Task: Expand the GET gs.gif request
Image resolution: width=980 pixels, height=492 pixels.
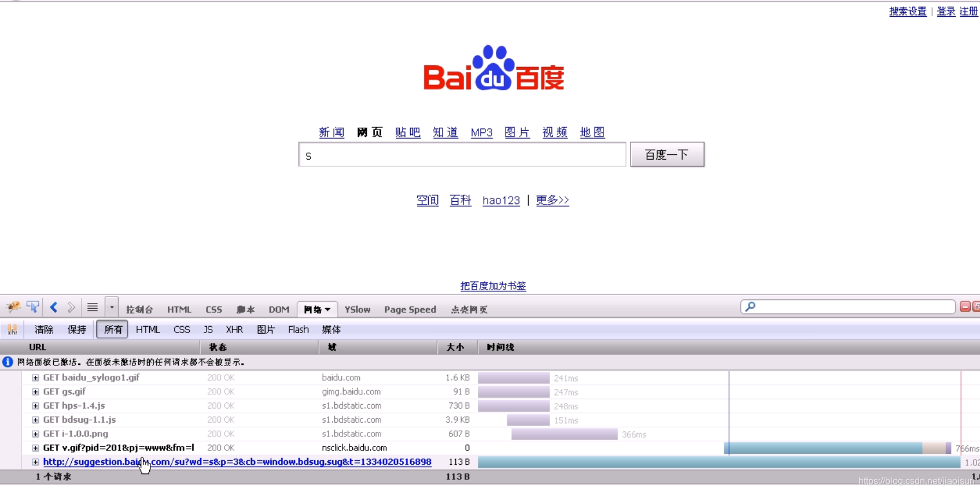Action: 35,391
